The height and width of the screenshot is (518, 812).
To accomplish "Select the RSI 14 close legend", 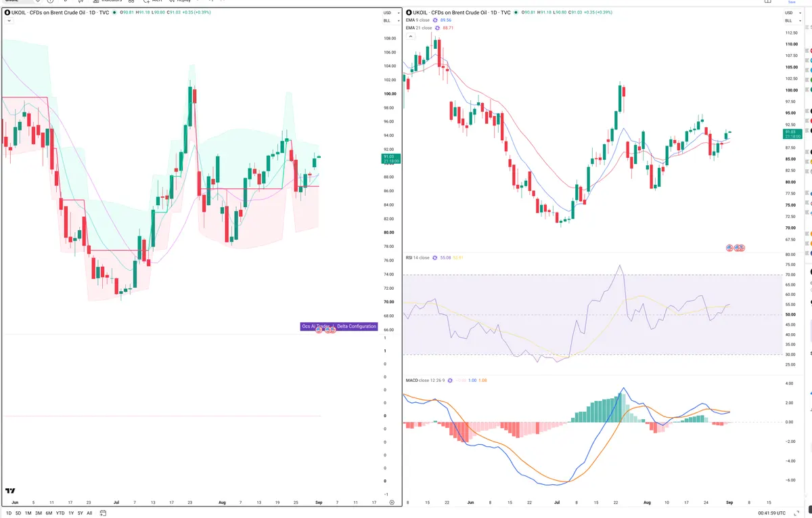I will pos(418,258).
